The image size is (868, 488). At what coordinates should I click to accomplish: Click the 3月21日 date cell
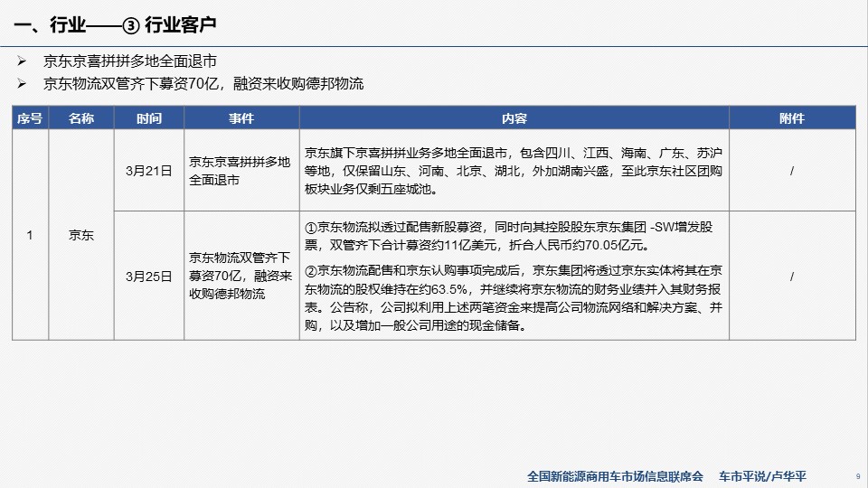(x=149, y=171)
